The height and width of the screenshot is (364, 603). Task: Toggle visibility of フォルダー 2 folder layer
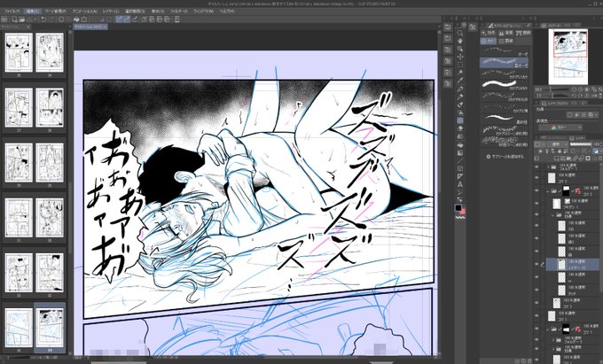point(536,340)
